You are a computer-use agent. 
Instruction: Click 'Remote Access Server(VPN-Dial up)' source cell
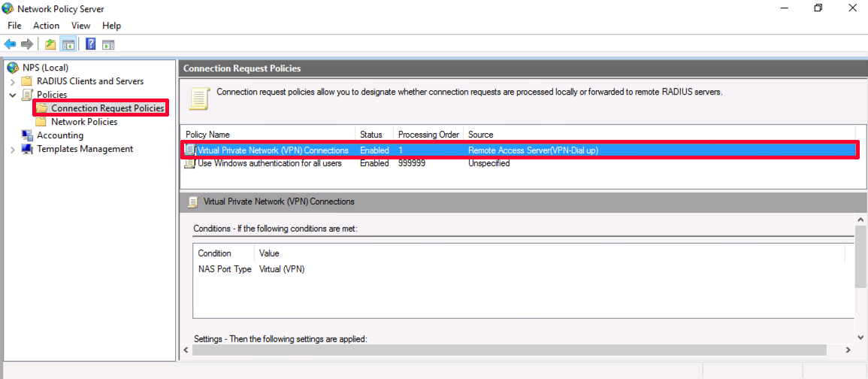click(533, 150)
